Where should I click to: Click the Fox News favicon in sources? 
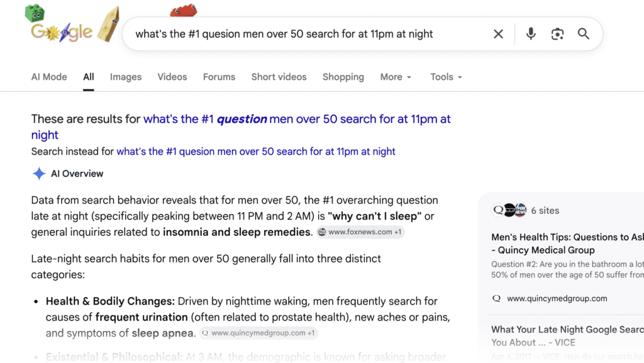(521, 210)
